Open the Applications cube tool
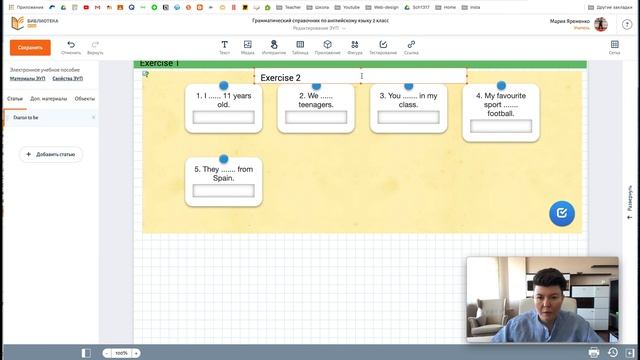640x360 pixels. [327, 47]
